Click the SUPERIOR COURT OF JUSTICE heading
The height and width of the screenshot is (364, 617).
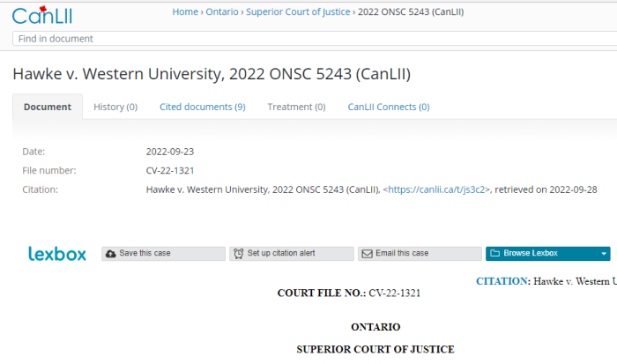coord(375,349)
